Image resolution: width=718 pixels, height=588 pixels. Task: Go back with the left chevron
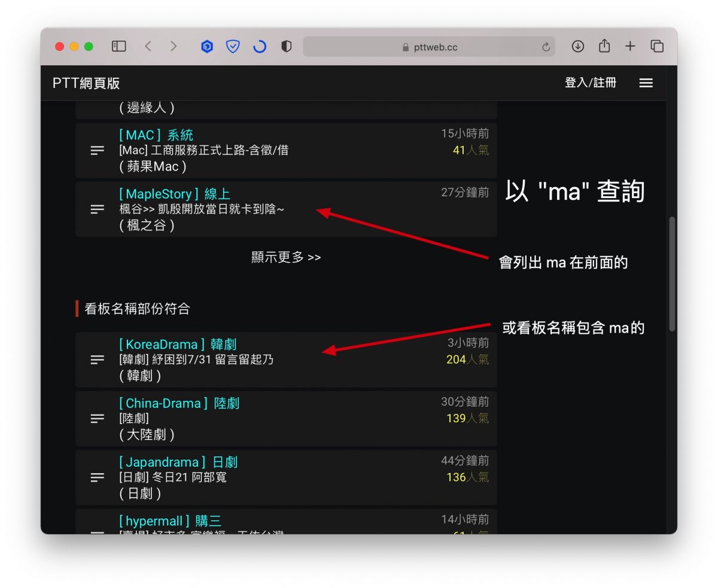point(148,46)
